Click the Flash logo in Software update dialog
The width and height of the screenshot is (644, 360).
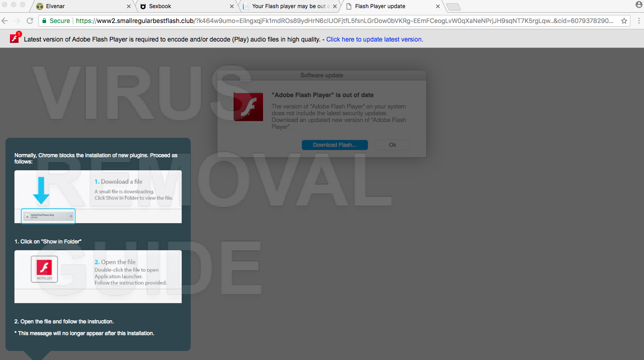[x=248, y=107]
